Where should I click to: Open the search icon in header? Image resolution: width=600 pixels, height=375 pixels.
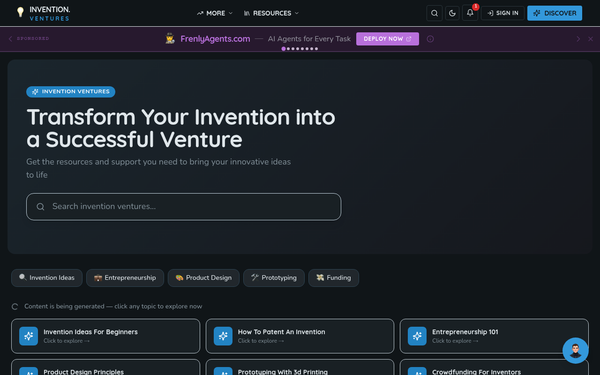pos(434,13)
